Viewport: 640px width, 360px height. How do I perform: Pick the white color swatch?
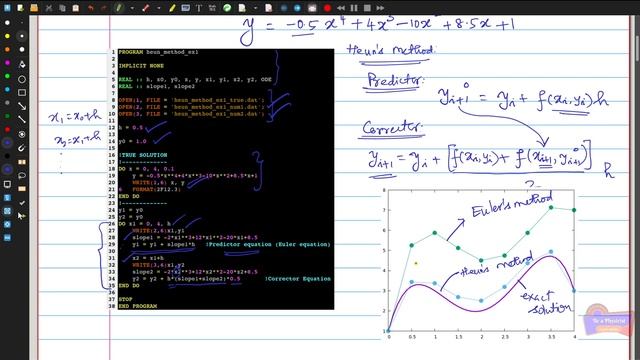(x=7, y=23)
